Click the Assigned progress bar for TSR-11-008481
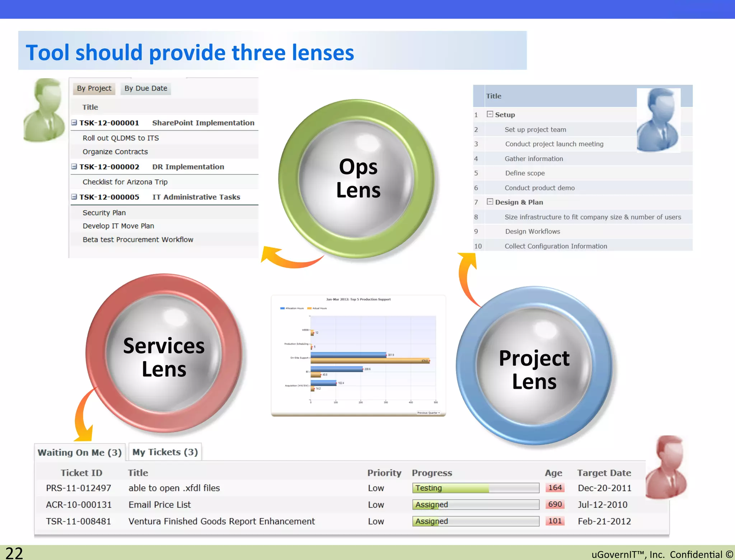Screen dimensions: 735x560 coord(476,521)
